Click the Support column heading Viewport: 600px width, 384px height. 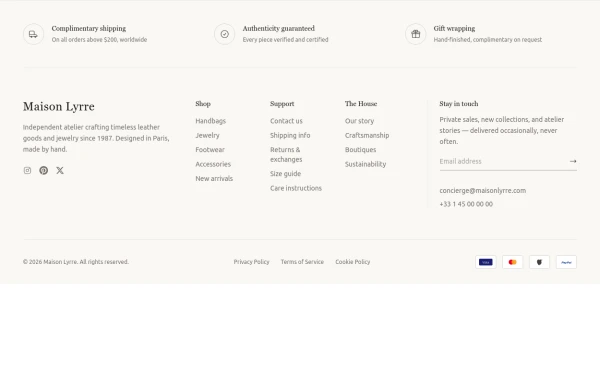[282, 104]
